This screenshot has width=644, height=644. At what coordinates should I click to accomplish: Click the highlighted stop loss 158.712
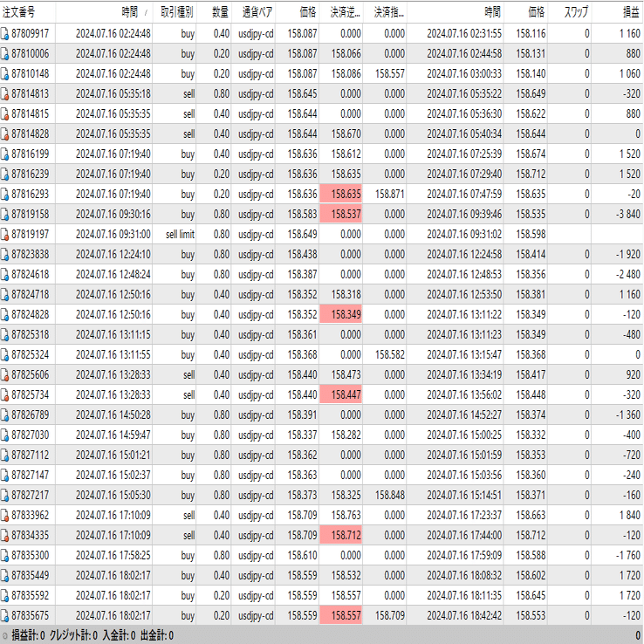[x=341, y=536]
